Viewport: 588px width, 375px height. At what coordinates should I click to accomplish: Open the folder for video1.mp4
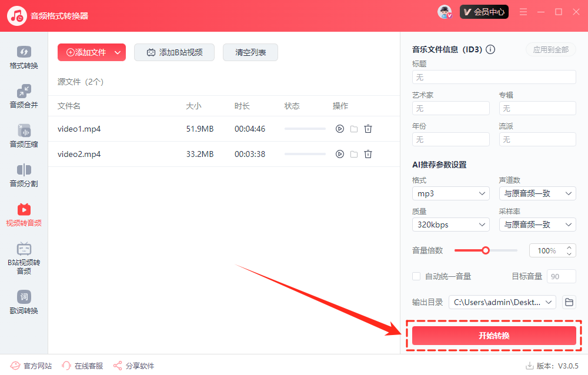354,129
